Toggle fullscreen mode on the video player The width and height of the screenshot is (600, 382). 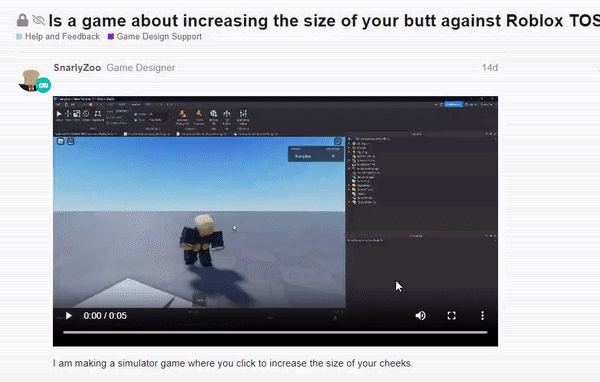[452, 316]
